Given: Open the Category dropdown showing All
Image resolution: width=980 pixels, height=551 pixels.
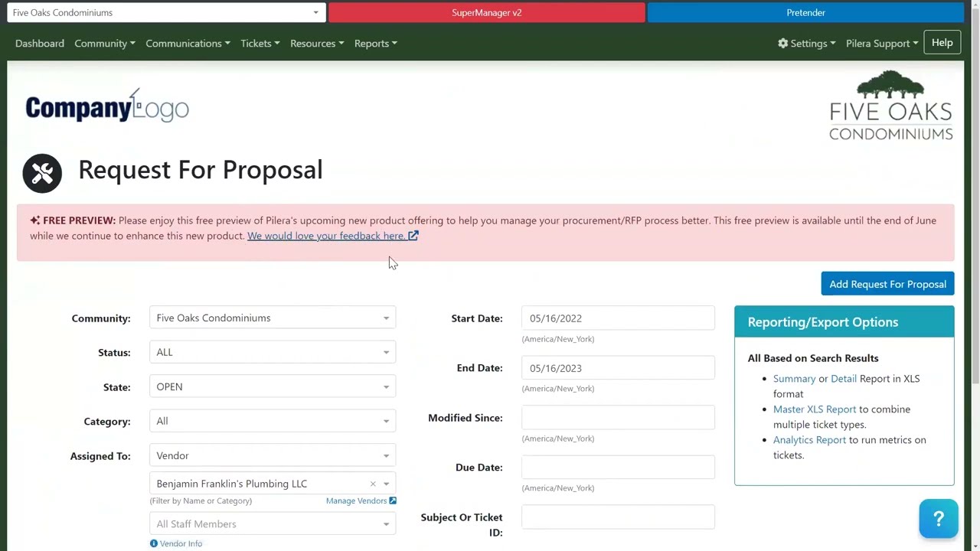Looking at the screenshot, I should [x=273, y=422].
